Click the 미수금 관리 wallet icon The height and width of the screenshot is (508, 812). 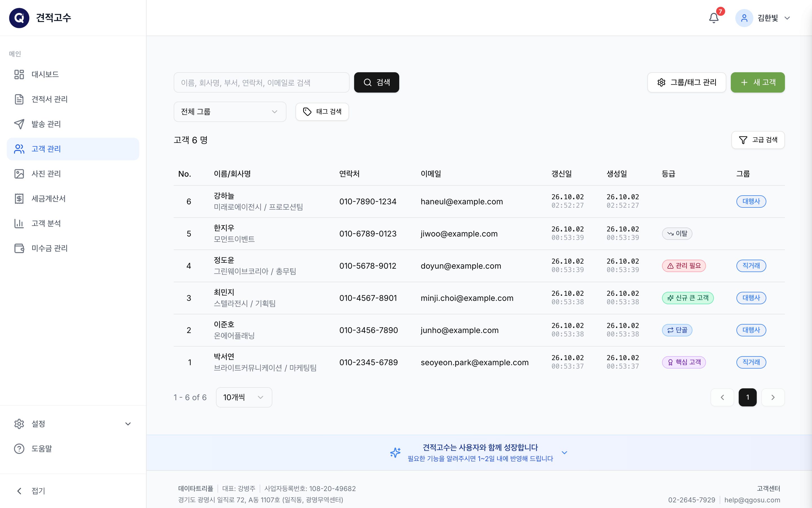point(19,248)
